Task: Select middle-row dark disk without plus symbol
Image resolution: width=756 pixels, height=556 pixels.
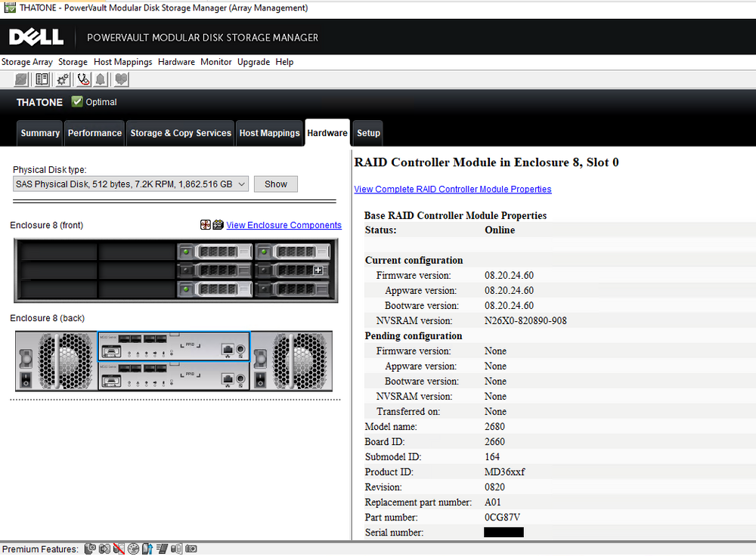Action: coord(215,270)
